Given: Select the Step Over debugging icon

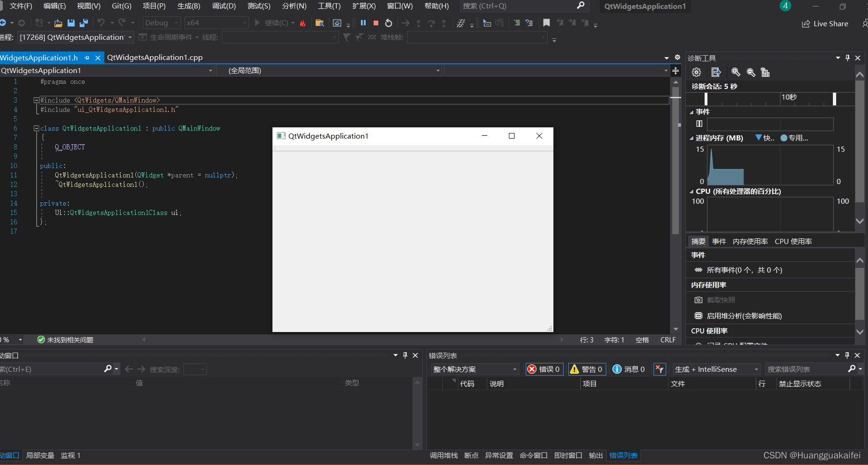Looking at the screenshot, I should coord(431,22).
